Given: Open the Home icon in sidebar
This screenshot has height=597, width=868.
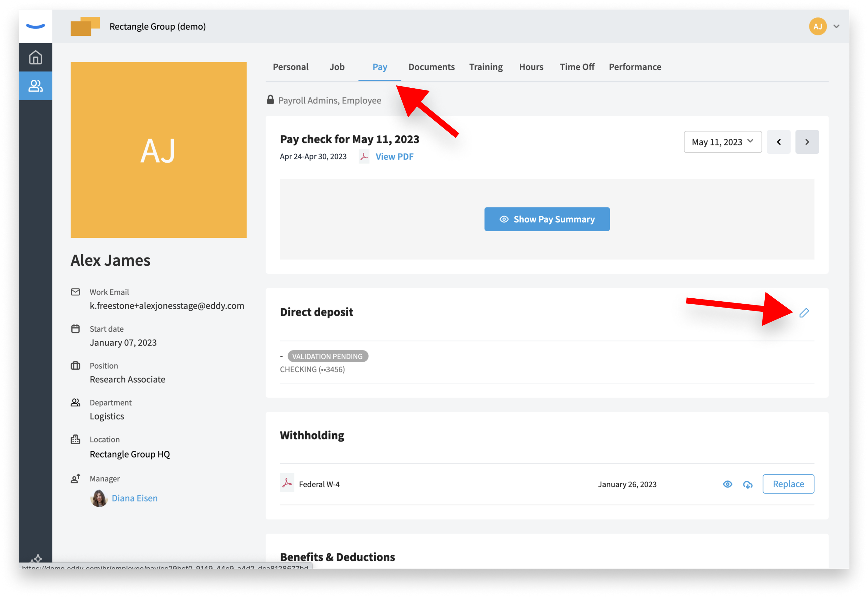Looking at the screenshot, I should click(x=35, y=57).
